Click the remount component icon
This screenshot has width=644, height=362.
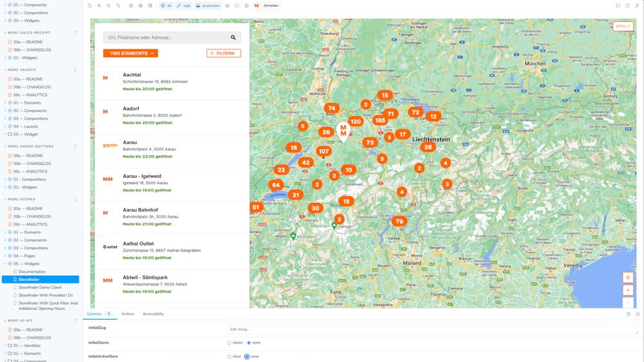point(90,6)
